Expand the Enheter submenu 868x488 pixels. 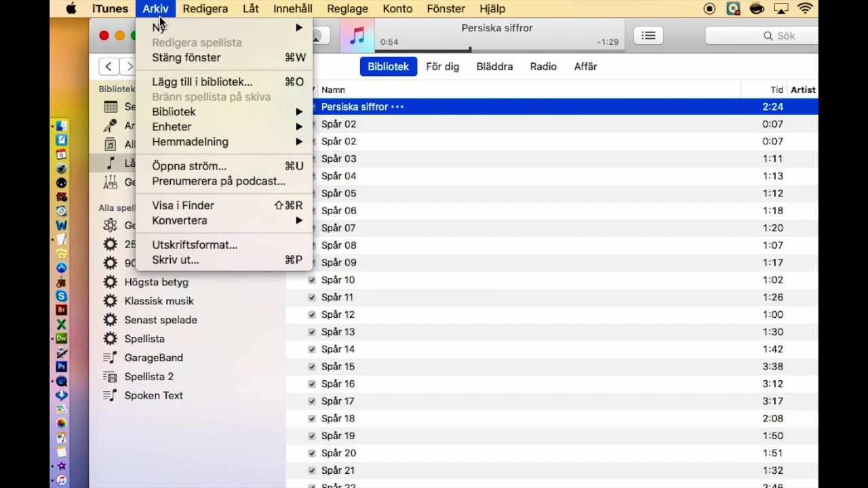(x=224, y=127)
